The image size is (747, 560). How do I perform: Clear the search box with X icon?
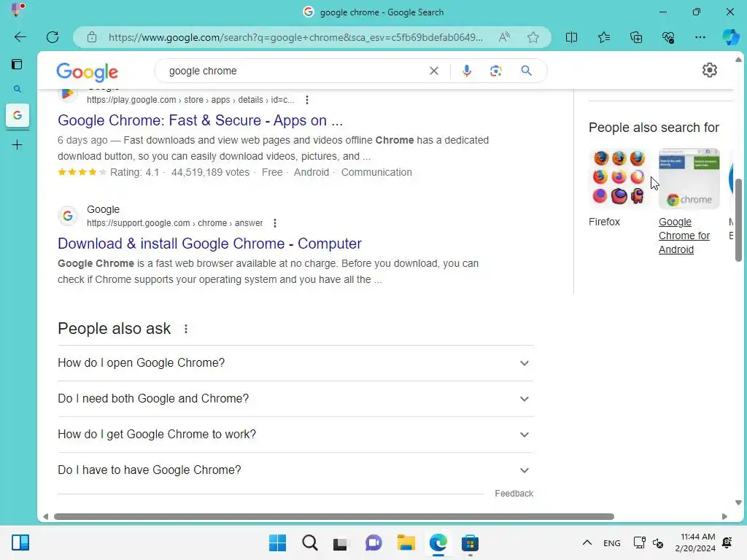click(434, 71)
